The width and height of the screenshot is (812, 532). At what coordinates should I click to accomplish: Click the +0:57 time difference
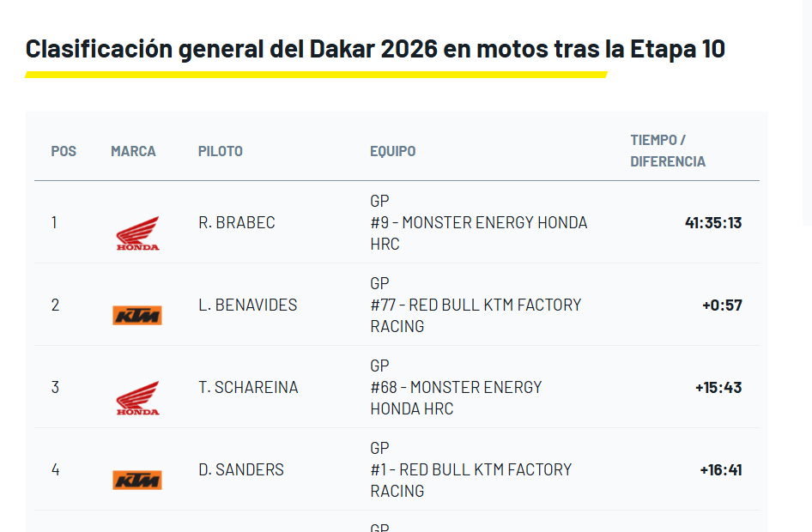point(722,305)
